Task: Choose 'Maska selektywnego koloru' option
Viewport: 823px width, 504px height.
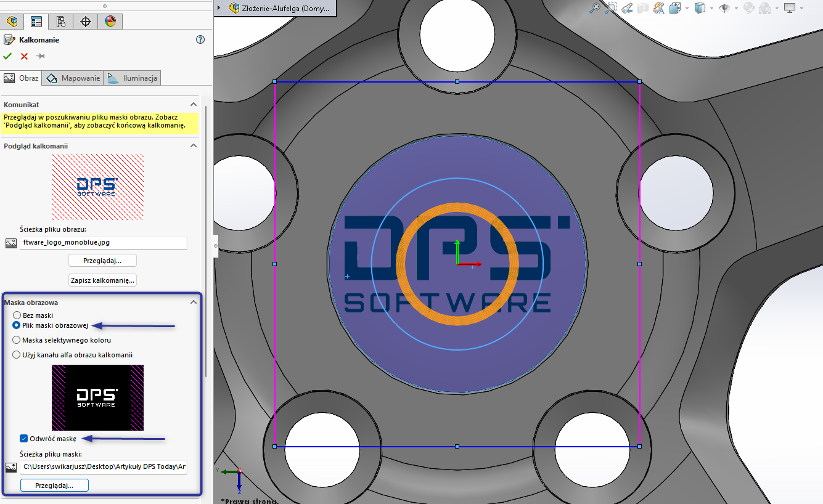Action: tap(17, 340)
